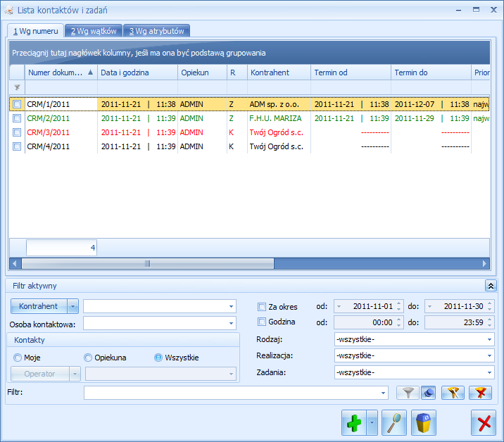Click the filter row funnel icon in grid
This screenshot has width=504, height=442.
click(x=17, y=87)
